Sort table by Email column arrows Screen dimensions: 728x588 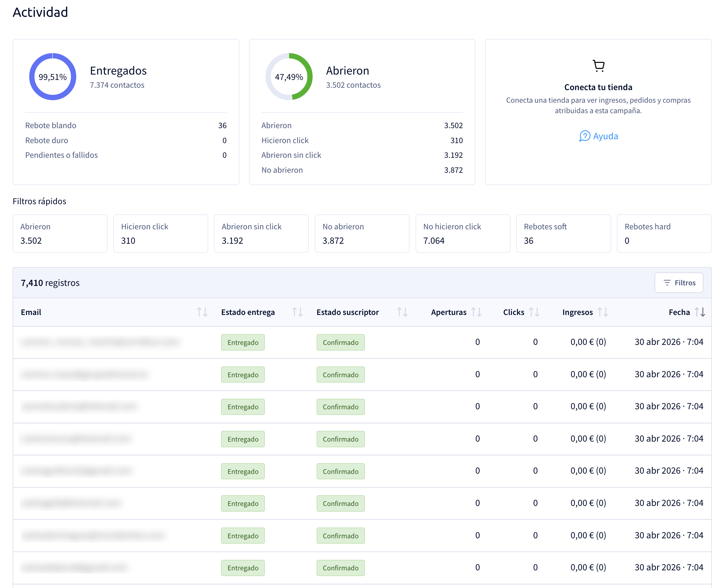click(202, 312)
